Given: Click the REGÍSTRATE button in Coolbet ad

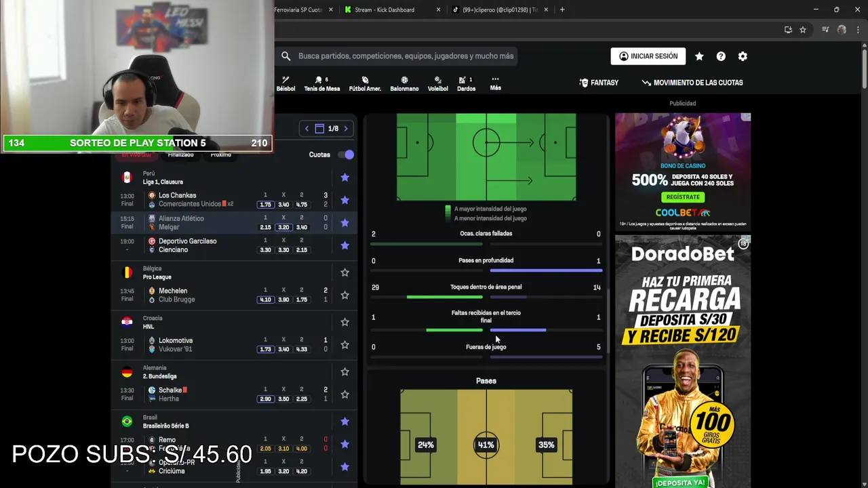Looking at the screenshot, I should 683,197.
